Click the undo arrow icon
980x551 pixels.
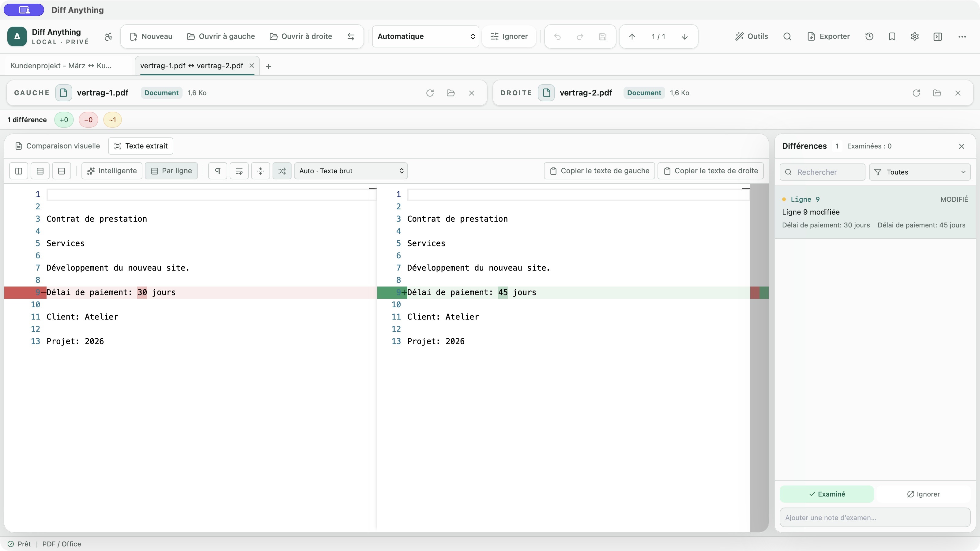(x=557, y=36)
